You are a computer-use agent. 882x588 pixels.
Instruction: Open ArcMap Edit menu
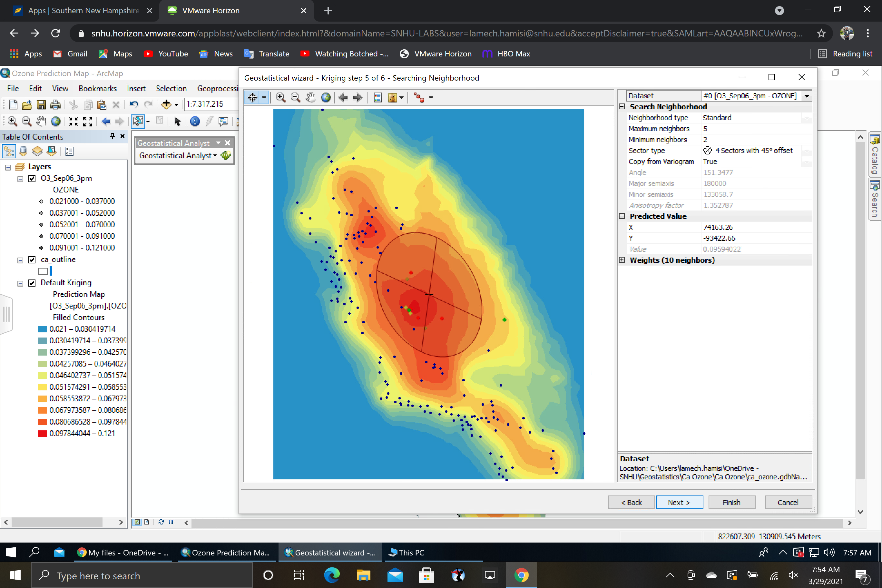point(35,89)
